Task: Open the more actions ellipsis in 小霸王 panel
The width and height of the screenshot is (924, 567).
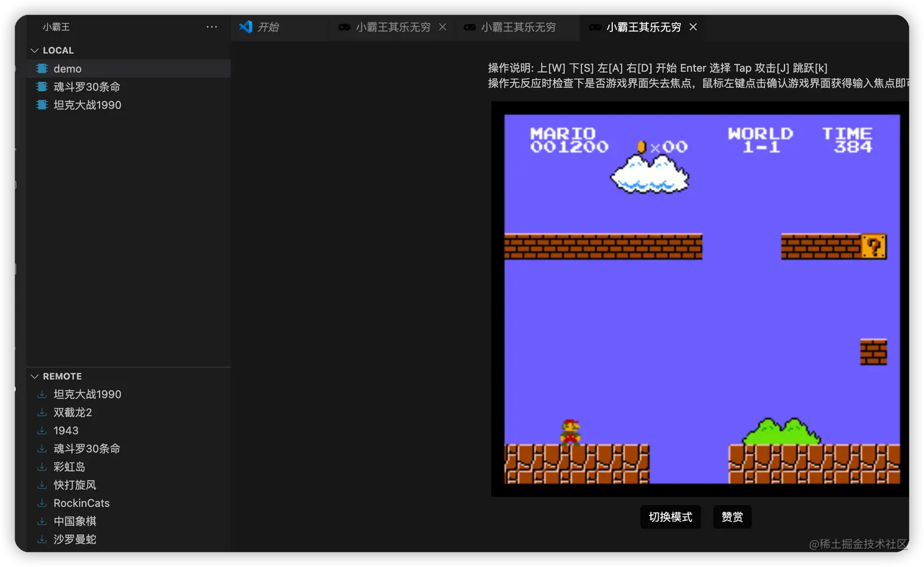Action: 211,27
